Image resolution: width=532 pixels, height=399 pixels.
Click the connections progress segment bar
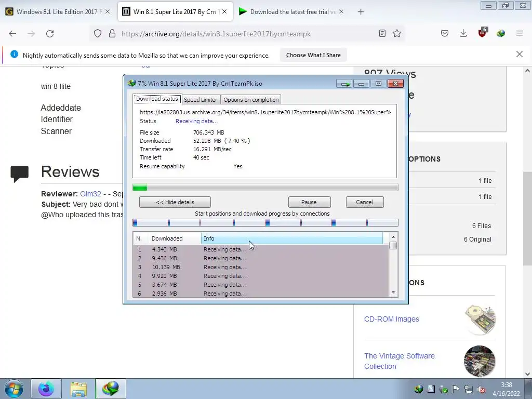[265, 222]
